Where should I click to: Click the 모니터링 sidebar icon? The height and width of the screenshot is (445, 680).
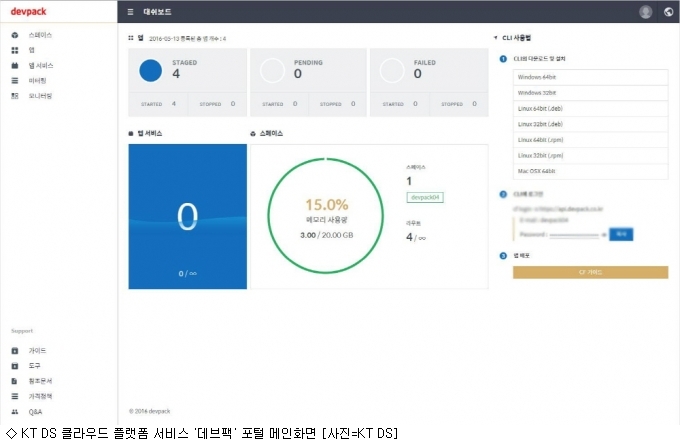[x=15, y=96]
